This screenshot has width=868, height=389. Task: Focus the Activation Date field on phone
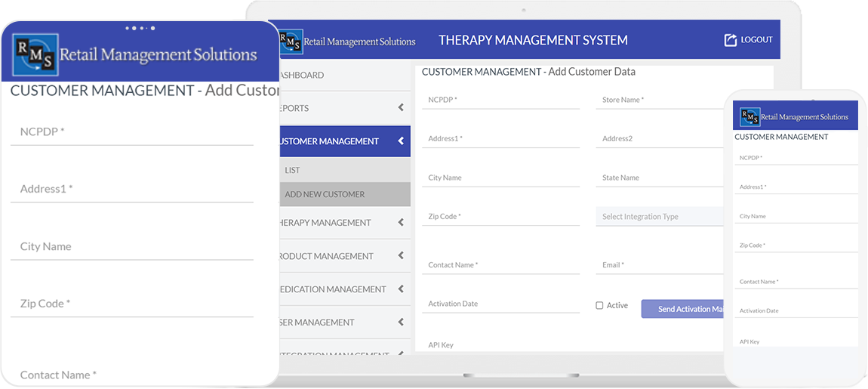click(796, 311)
